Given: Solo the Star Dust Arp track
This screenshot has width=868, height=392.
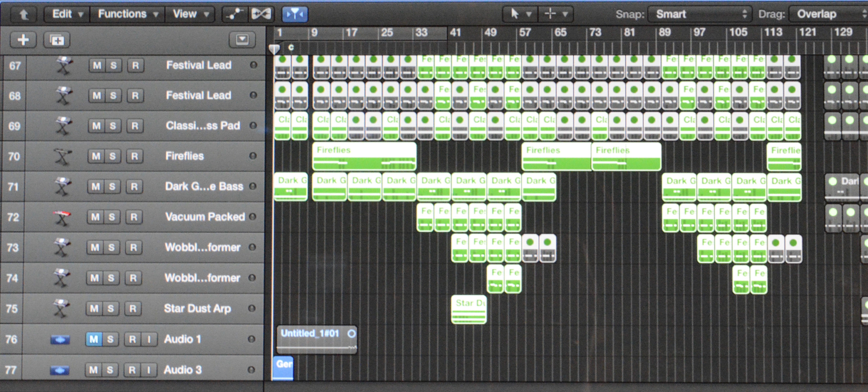Looking at the screenshot, I should click(111, 309).
